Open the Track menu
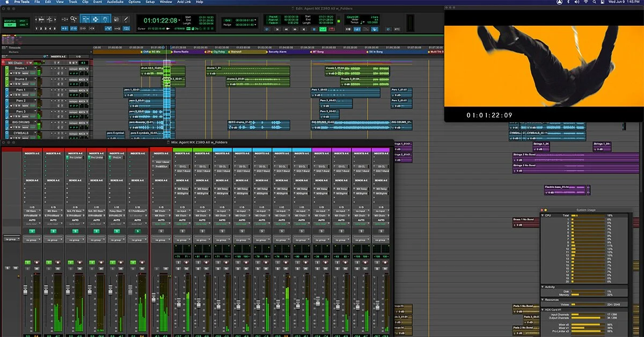The image size is (644, 337). tap(73, 2)
